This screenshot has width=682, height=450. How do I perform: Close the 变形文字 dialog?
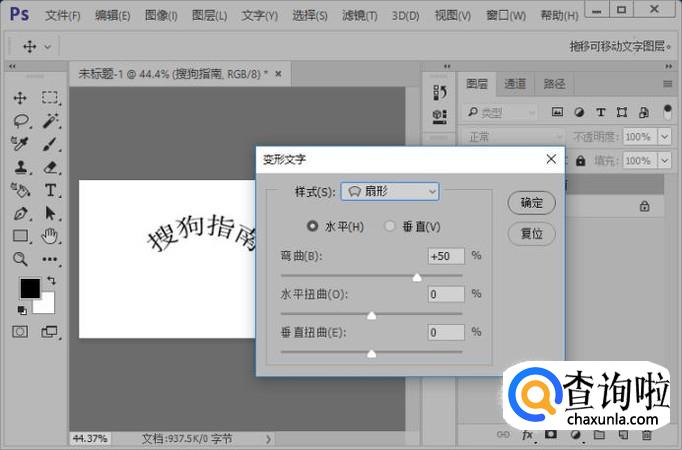click(x=551, y=159)
